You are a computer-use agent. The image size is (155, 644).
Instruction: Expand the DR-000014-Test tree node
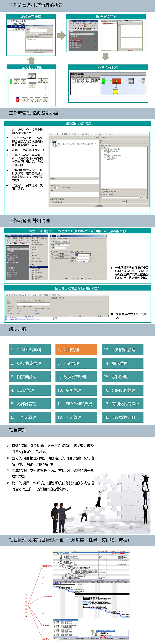click(x=9, y=21)
